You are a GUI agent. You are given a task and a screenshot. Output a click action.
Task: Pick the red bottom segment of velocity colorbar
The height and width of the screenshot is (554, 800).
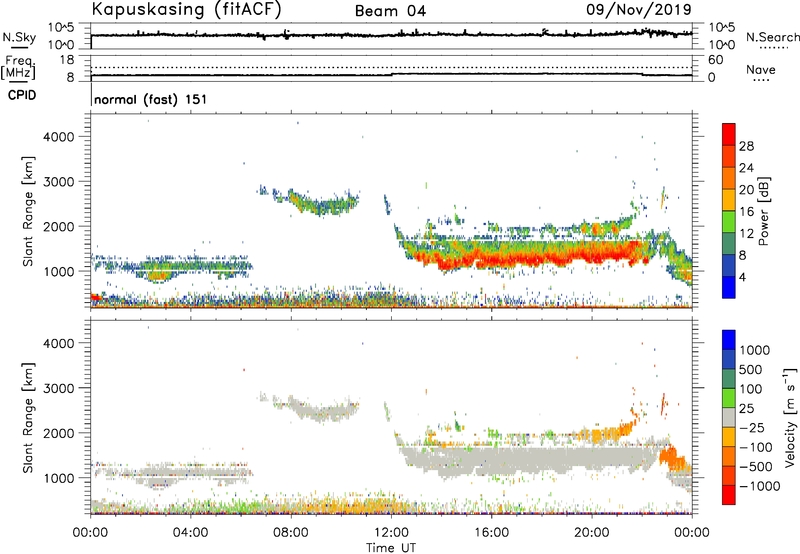click(729, 495)
